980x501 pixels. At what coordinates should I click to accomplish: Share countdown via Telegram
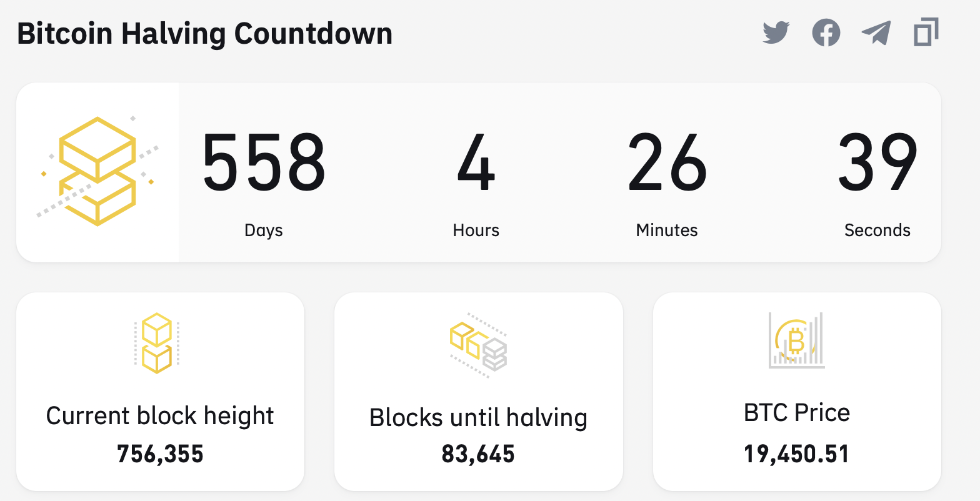876,32
